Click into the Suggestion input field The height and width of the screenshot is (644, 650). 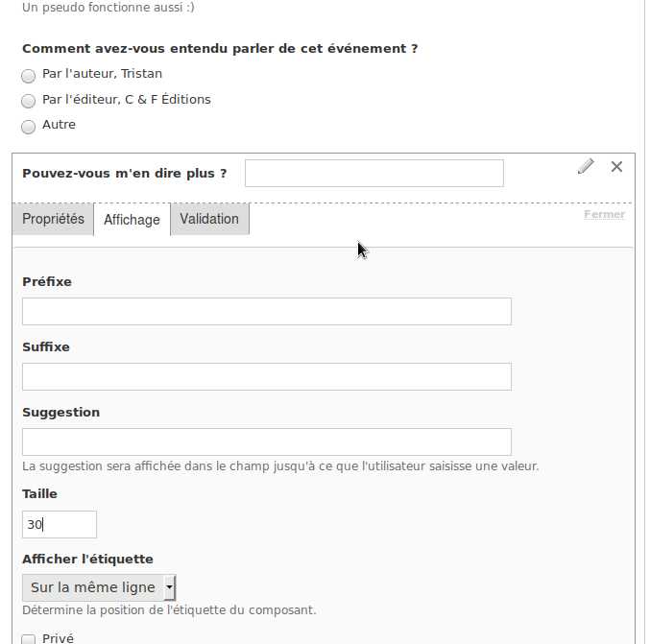pos(267,441)
